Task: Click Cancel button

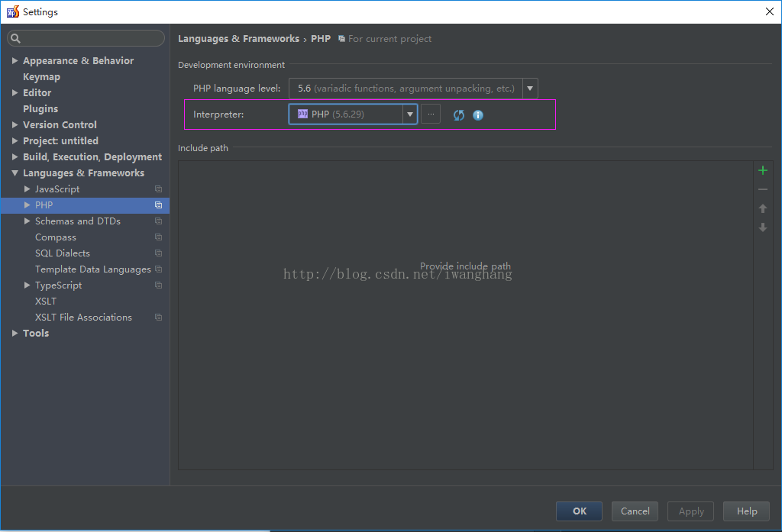Action: click(635, 511)
